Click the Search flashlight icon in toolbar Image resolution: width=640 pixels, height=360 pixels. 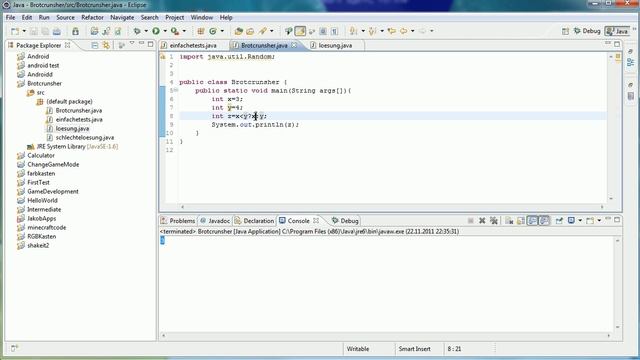coord(262,31)
